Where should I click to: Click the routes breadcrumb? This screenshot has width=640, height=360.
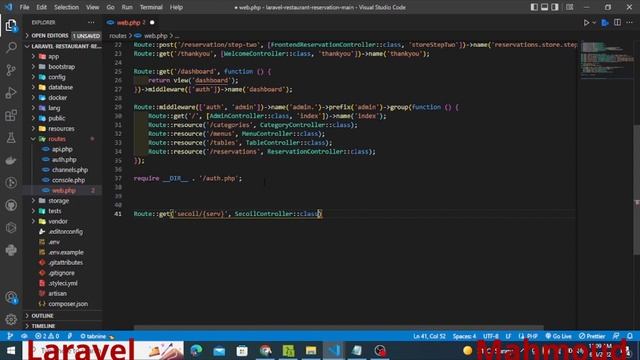point(118,36)
